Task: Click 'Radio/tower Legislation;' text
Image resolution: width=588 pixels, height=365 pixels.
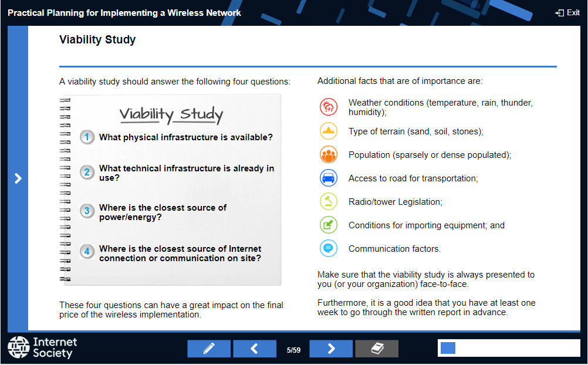Action: point(396,202)
